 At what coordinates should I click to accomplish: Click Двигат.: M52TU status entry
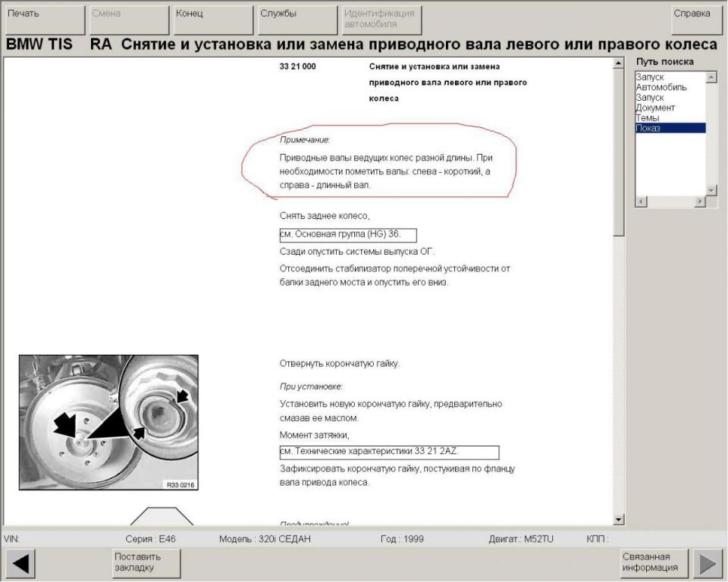(x=521, y=539)
